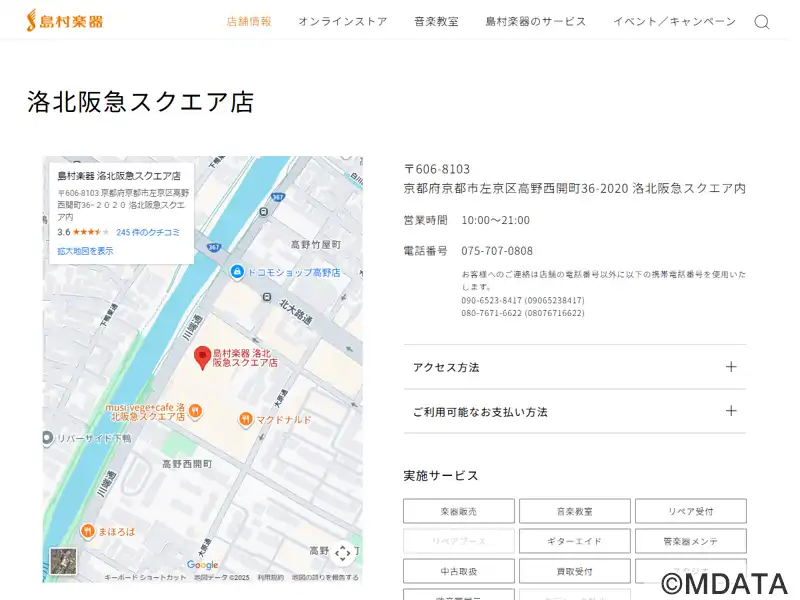Expand the アクセス方法 section
Viewport: 800px width, 600px height.
[575, 367]
